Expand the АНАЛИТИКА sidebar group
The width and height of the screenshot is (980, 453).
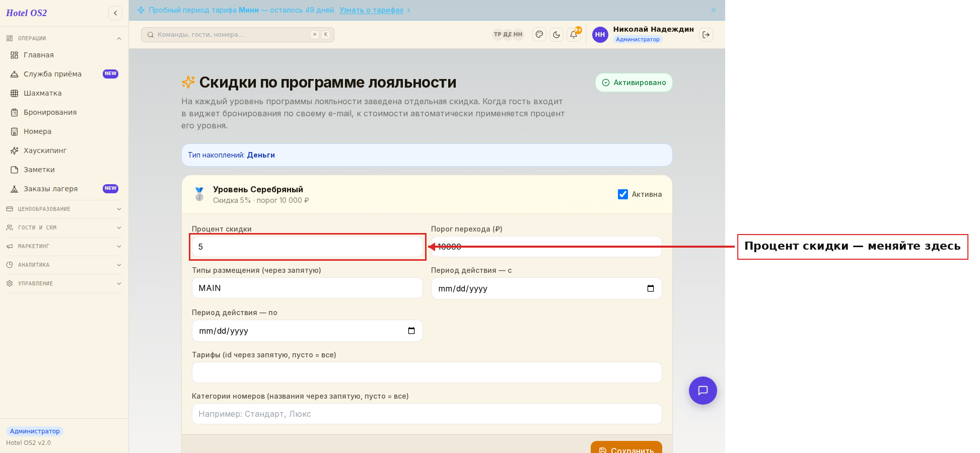tap(64, 265)
